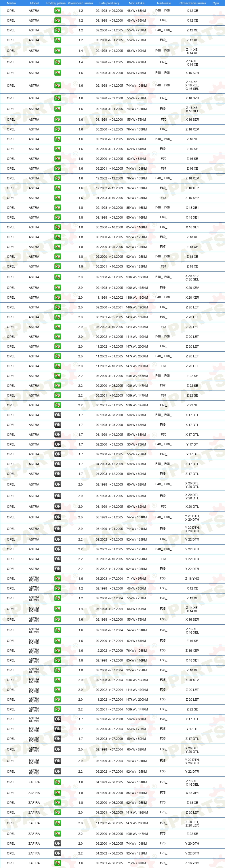Click diesel ON icon in ZAFIRA Y 22 DTR row
225x868 pixels.
[x=58, y=853]
